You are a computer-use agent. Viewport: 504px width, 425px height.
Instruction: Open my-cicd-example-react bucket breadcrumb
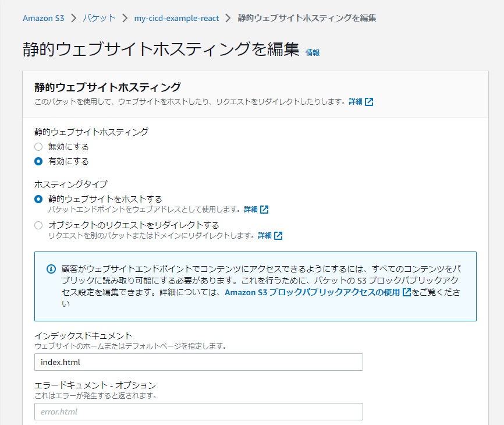tap(176, 18)
